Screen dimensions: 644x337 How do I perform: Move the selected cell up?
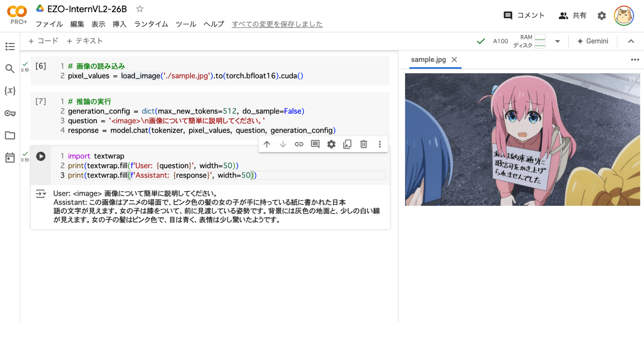267,144
